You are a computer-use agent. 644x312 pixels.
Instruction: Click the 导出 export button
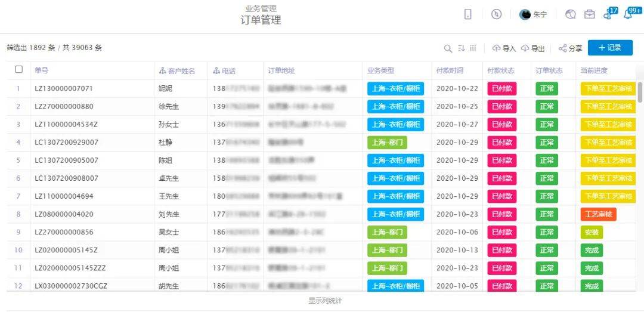[x=532, y=48]
